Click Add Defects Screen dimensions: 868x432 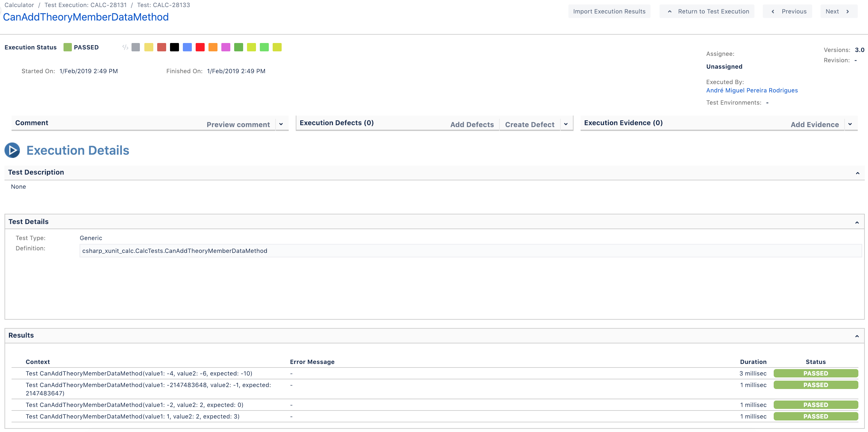[472, 125]
